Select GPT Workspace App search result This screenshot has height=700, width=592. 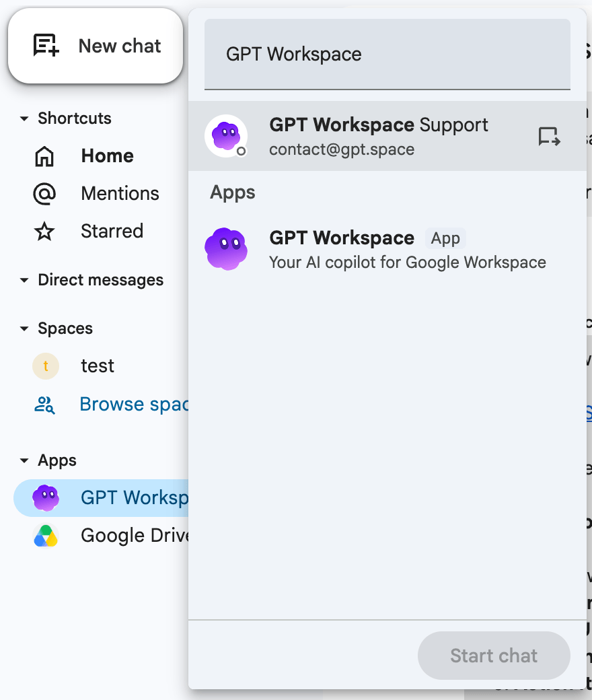387,249
